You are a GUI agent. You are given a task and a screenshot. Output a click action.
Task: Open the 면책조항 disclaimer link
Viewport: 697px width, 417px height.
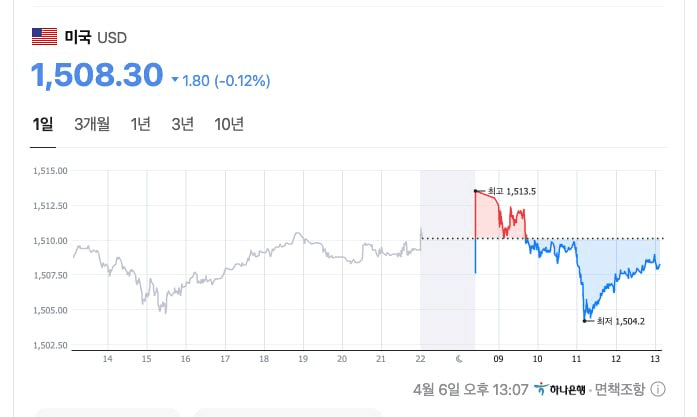[x=622, y=389]
